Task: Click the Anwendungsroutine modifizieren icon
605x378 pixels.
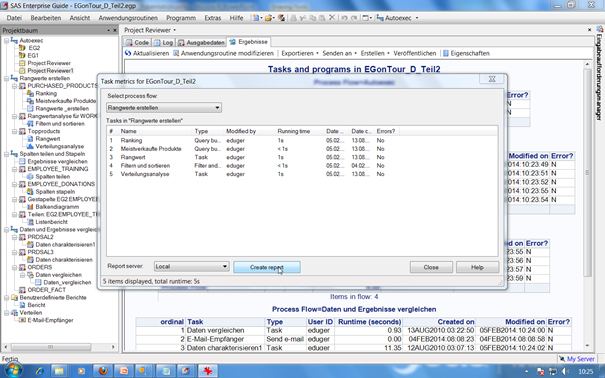Action: pos(176,53)
